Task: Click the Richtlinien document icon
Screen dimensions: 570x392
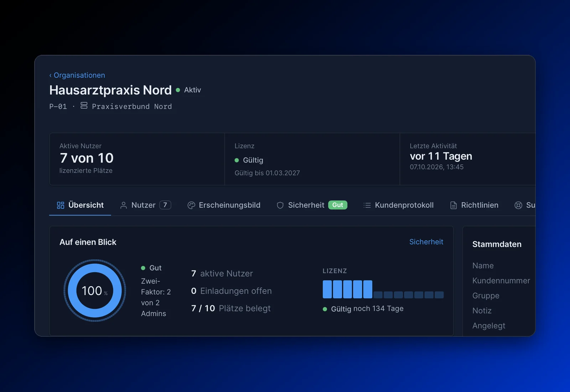Action: [x=454, y=205]
